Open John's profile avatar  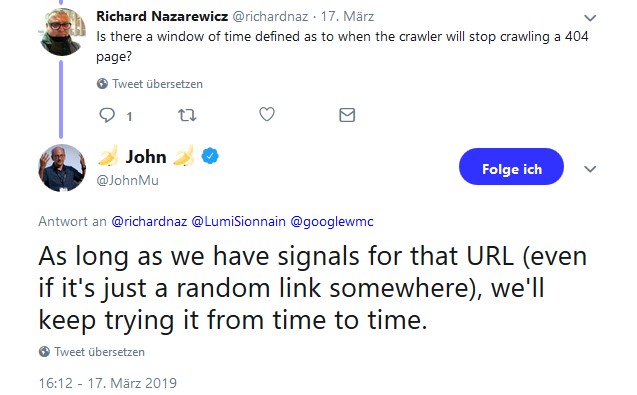coord(62,167)
